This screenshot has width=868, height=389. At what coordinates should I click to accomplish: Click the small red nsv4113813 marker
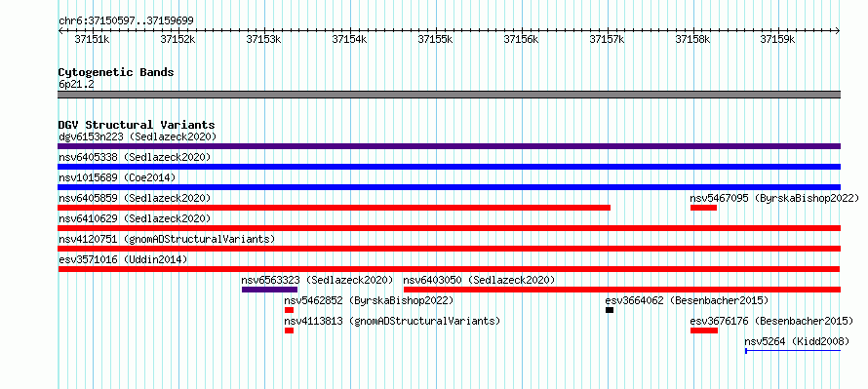point(289,331)
